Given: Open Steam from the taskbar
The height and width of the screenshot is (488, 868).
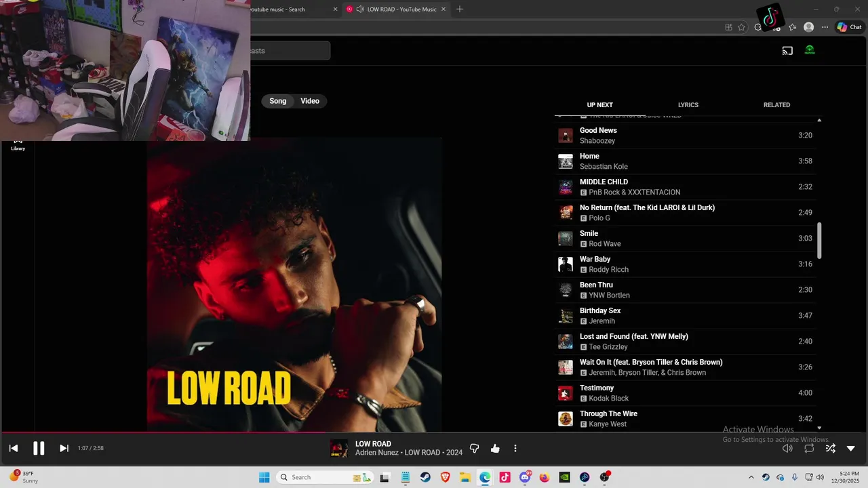Looking at the screenshot, I should click(x=425, y=477).
